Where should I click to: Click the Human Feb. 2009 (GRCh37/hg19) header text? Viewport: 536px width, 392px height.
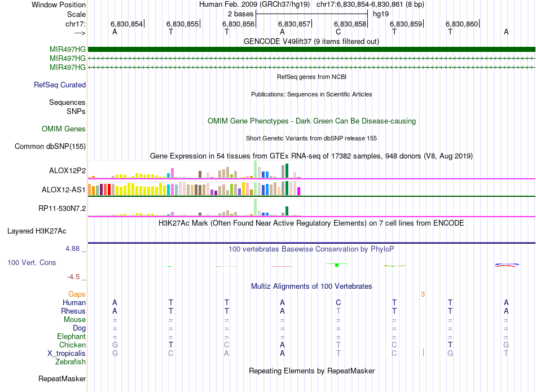[254, 5]
